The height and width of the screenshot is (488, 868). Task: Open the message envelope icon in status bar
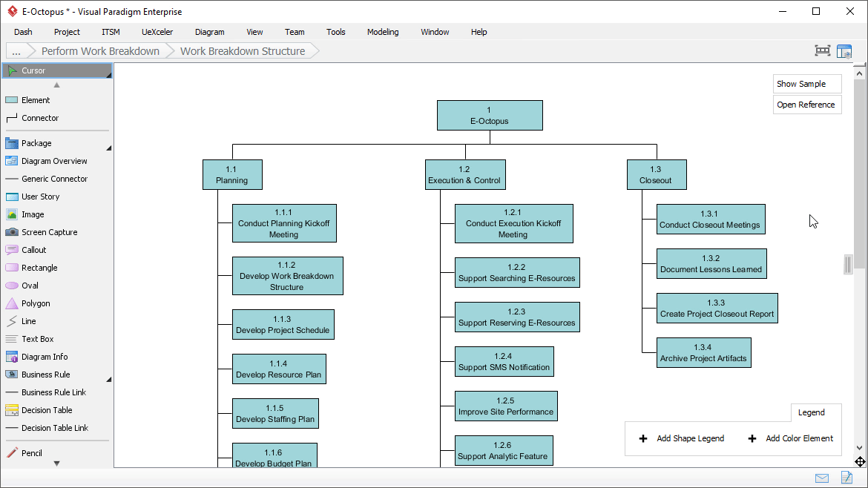click(x=822, y=478)
